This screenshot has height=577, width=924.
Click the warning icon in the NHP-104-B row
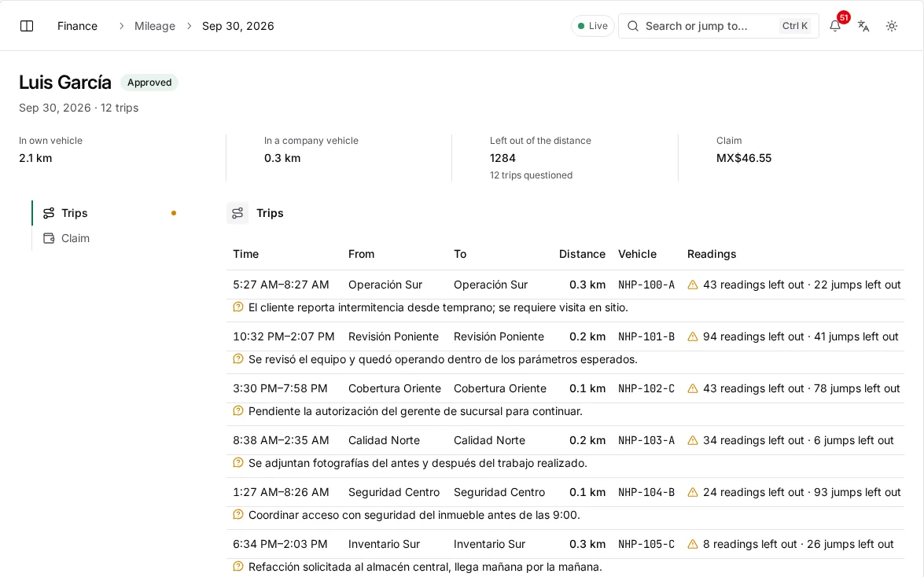pos(693,492)
